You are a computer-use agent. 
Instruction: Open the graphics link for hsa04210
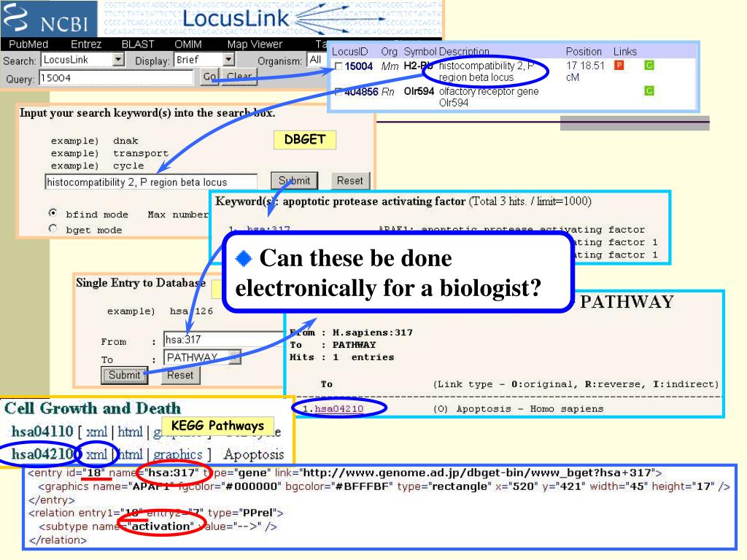click(x=178, y=455)
